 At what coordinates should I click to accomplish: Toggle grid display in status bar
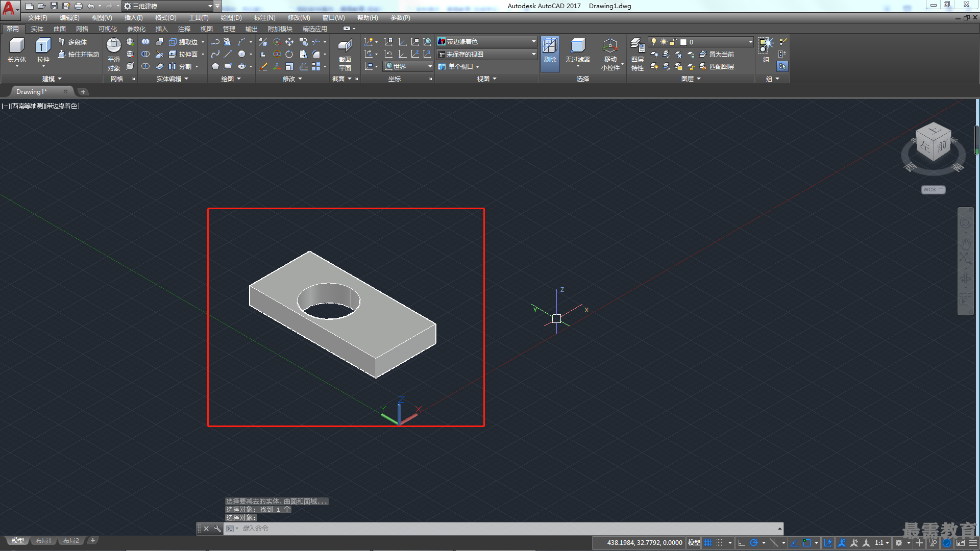click(x=708, y=543)
